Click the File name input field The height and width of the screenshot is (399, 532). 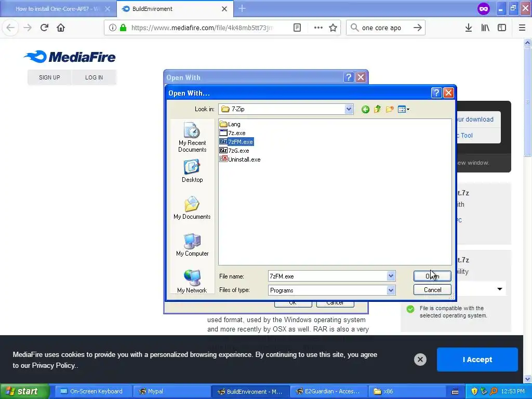327,276
